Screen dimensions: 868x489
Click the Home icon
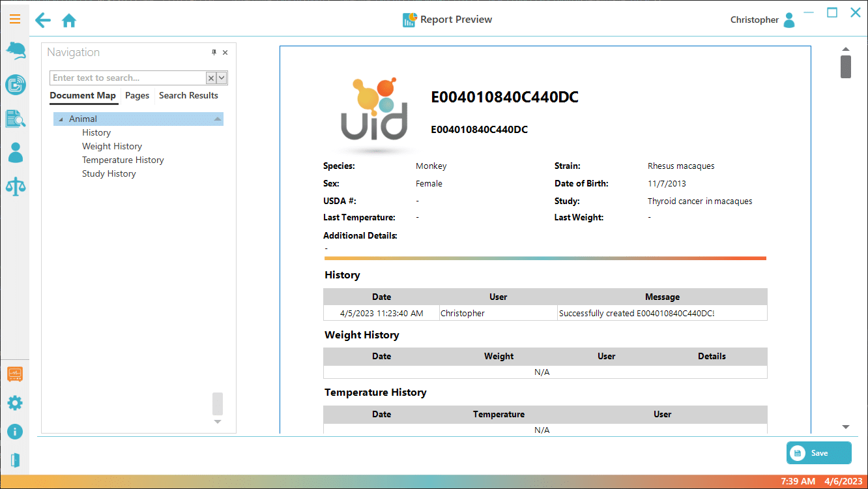pos(69,21)
